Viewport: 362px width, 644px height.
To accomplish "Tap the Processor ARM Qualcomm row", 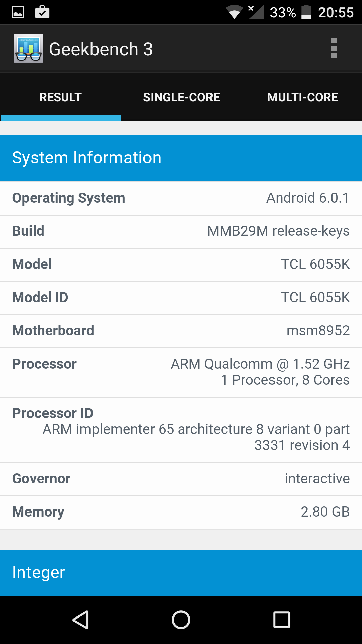I will [x=181, y=372].
